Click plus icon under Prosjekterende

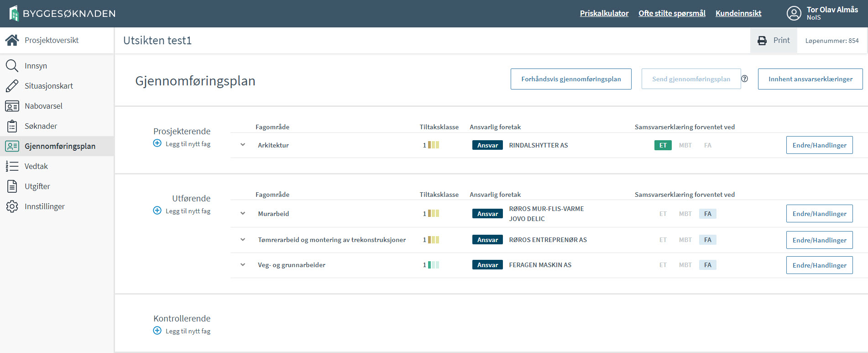pos(157,143)
